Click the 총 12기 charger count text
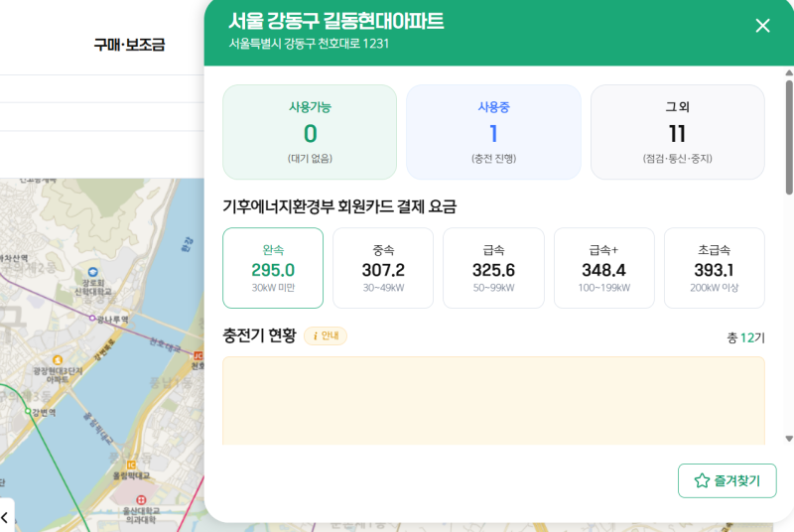Viewport: 794px width, 532px height. point(745,337)
